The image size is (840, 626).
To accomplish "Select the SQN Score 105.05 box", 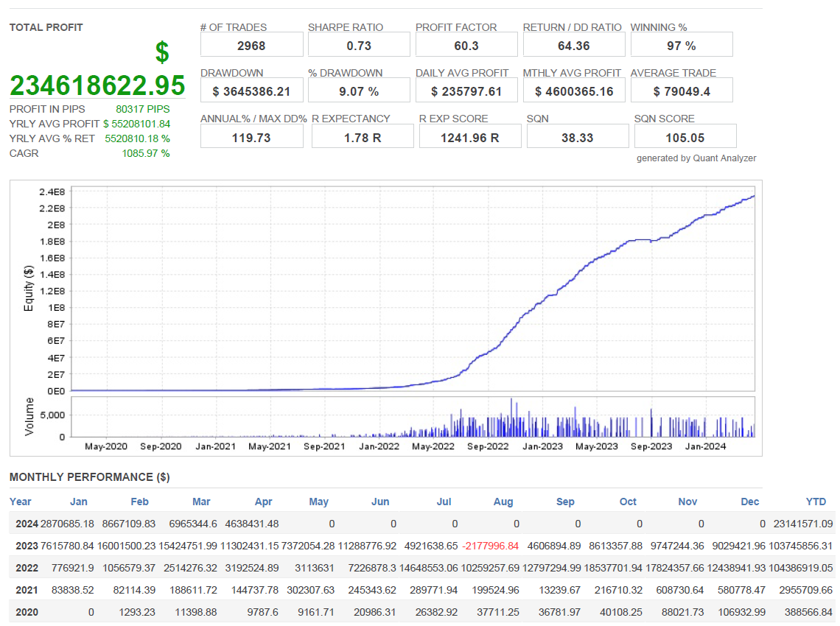I will (x=685, y=137).
